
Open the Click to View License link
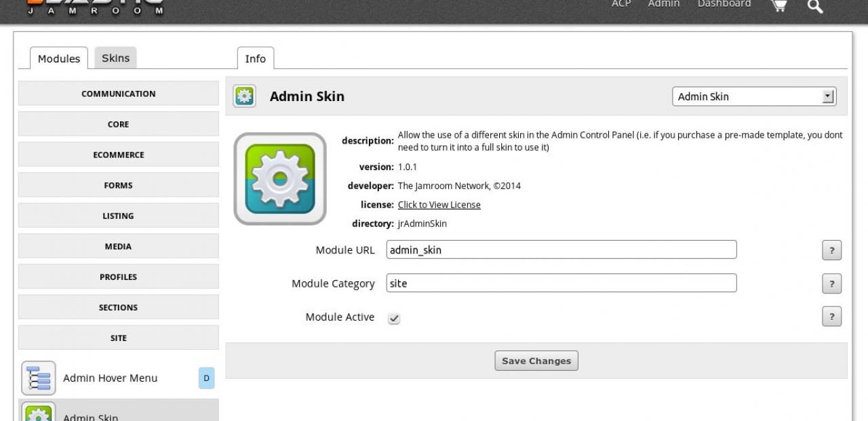pyautogui.click(x=439, y=205)
